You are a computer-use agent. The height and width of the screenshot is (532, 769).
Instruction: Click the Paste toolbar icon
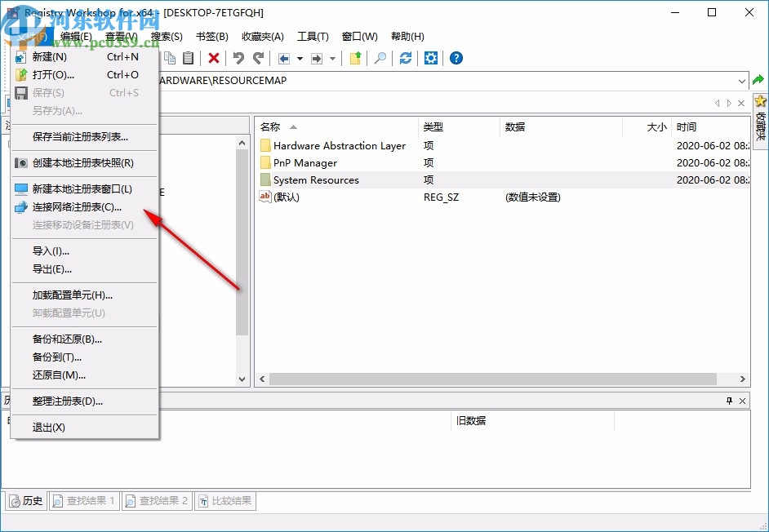point(189,58)
